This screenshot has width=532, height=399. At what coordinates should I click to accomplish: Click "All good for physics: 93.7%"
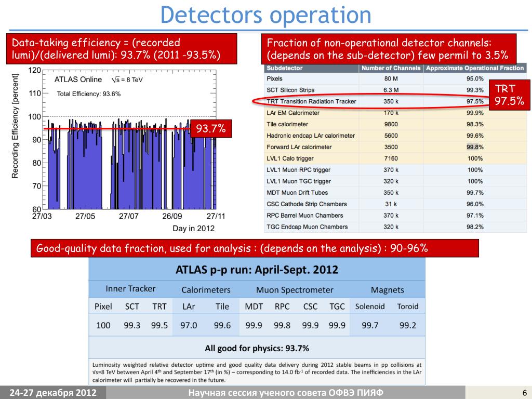coord(257,349)
